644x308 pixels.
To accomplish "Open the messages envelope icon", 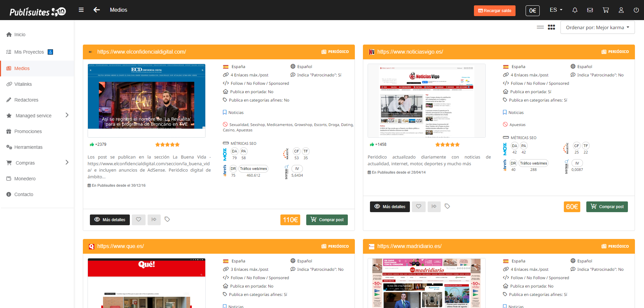I will pyautogui.click(x=590, y=10).
